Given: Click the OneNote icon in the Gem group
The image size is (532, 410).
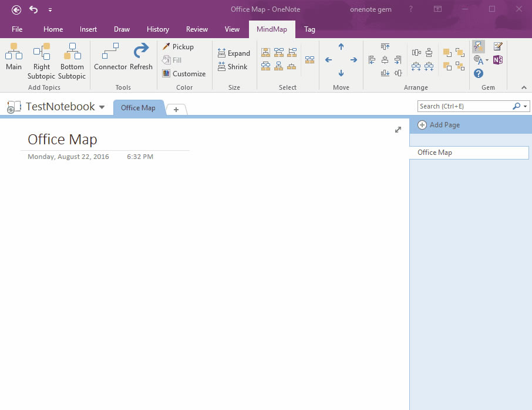Looking at the screenshot, I should point(496,59).
